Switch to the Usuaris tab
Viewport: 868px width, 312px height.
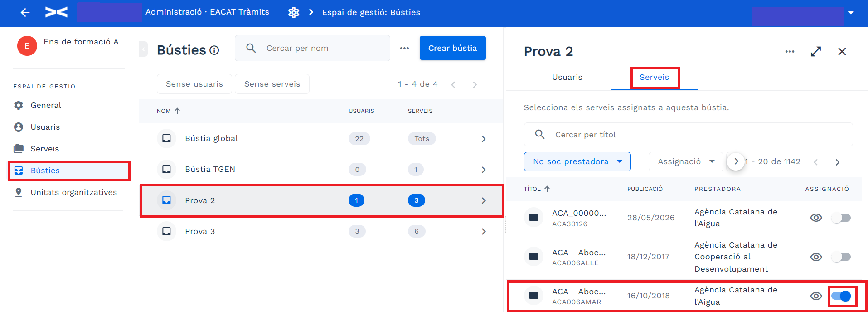pos(567,77)
